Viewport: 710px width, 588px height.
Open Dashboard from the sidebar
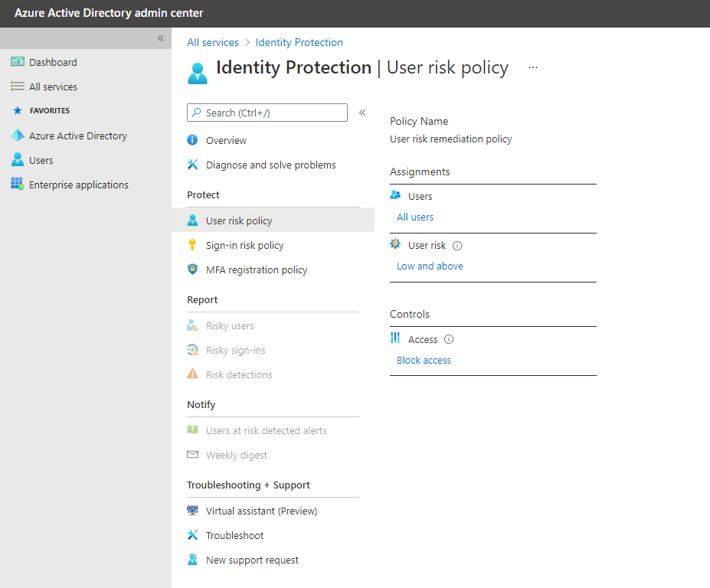pos(53,62)
